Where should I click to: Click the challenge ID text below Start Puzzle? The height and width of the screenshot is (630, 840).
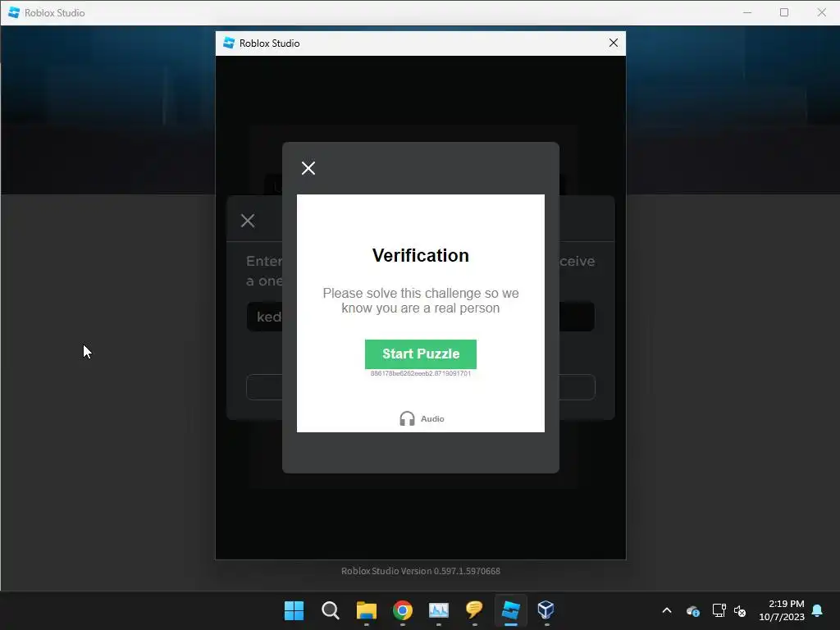(421, 373)
